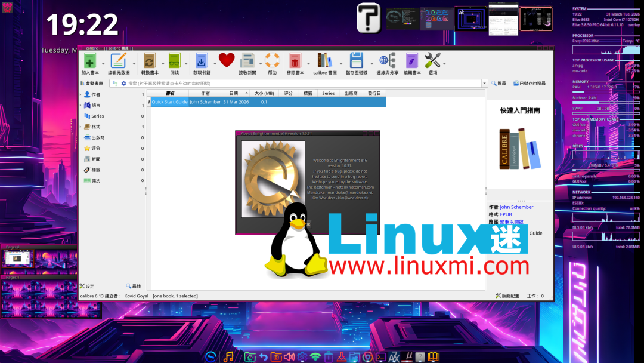Click the red heart donate icon

tap(227, 60)
